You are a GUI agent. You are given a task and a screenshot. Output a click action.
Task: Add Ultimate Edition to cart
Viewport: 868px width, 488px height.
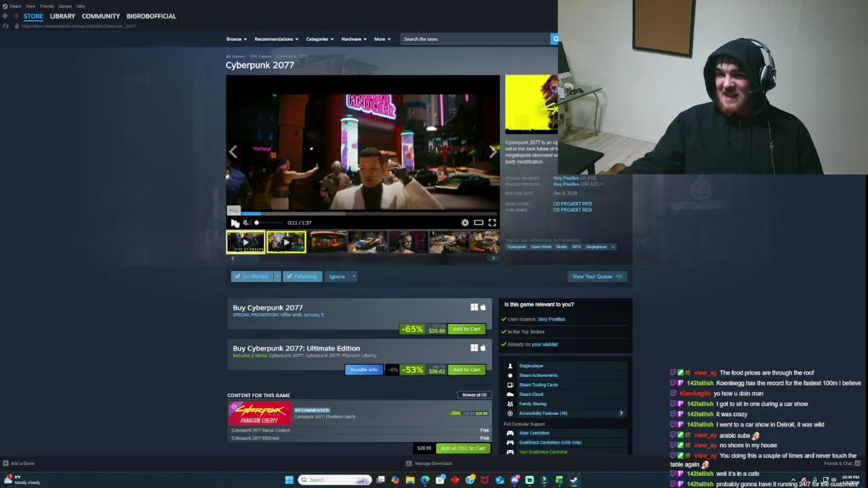click(x=467, y=369)
